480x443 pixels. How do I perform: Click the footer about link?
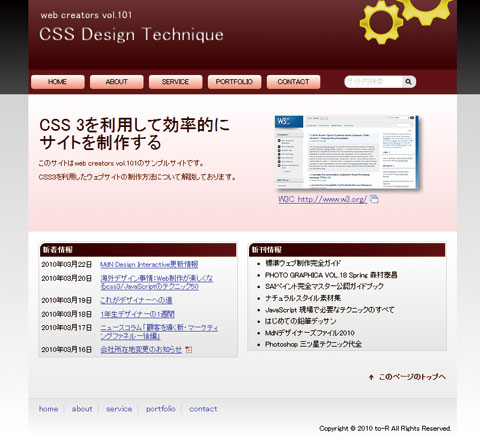click(82, 409)
